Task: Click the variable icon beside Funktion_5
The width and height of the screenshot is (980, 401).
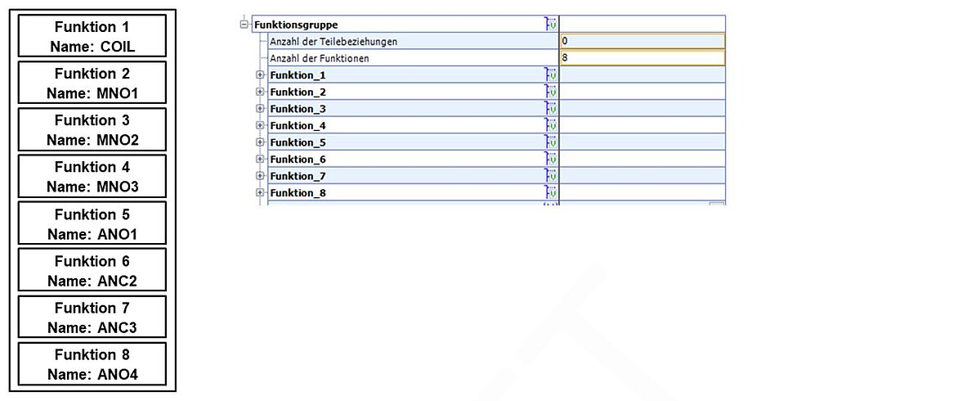Action: point(551,142)
